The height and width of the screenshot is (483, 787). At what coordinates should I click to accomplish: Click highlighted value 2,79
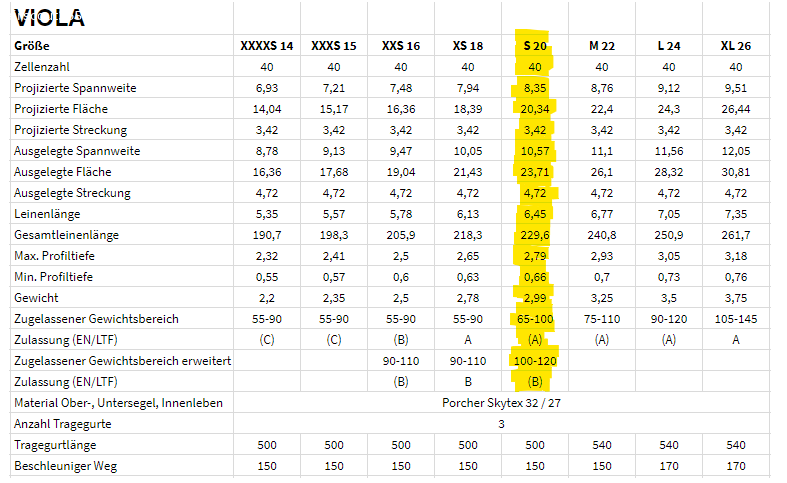coord(535,256)
